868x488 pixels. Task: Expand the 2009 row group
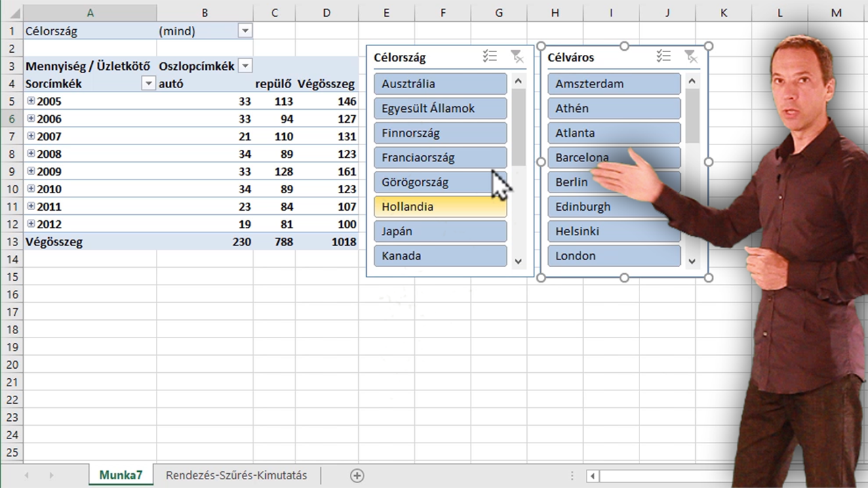(31, 171)
